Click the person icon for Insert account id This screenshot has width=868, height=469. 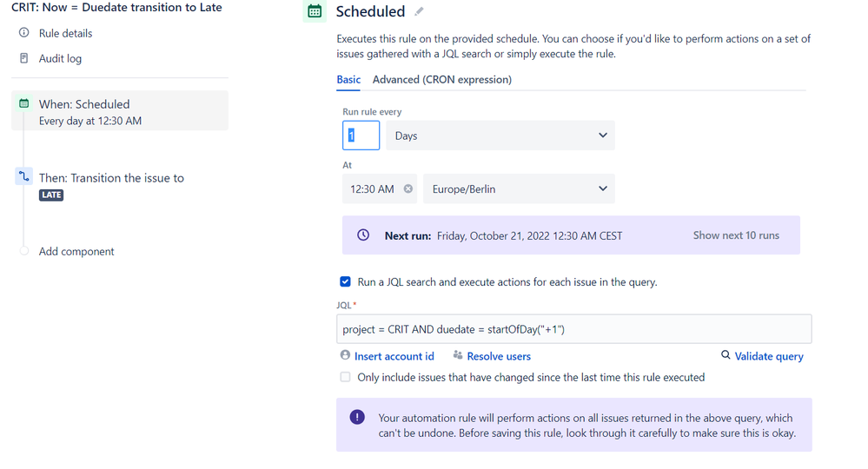point(346,355)
